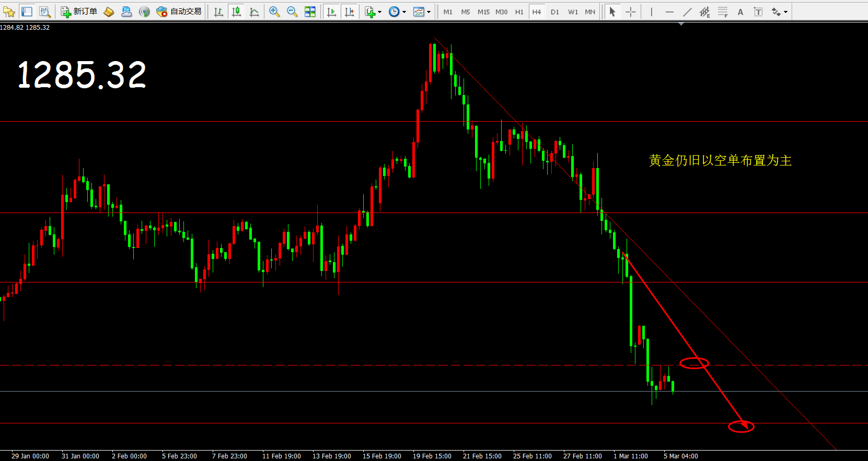Open the indicators list dropdown
The height and width of the screenshot is (461, 868).
pyautogui.click(x=373, y=11)
